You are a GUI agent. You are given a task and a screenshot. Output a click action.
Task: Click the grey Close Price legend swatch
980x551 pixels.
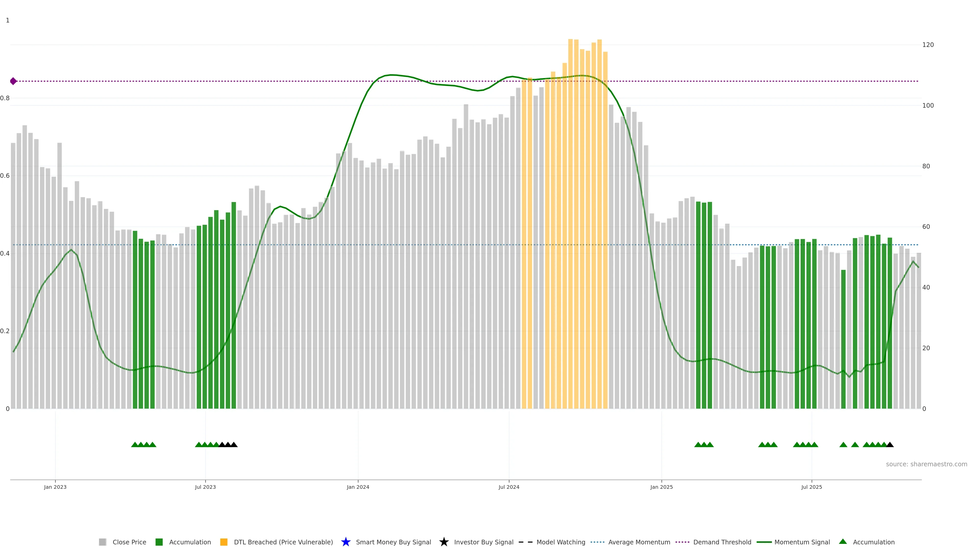[102, 542]
